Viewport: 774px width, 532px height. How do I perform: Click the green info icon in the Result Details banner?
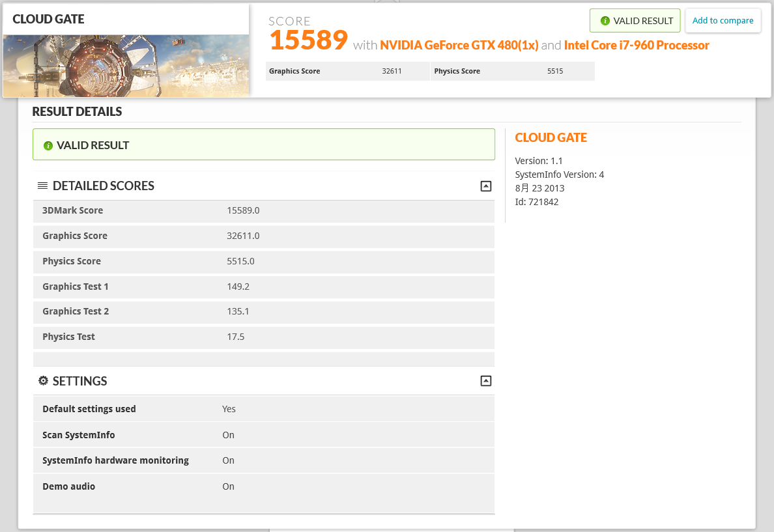click(x=48, y=146)
